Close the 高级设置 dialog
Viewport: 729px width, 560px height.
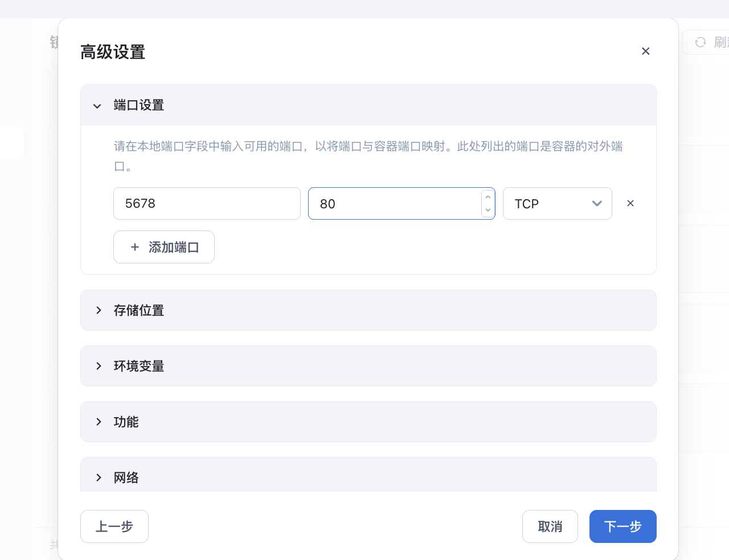point(645,51)
